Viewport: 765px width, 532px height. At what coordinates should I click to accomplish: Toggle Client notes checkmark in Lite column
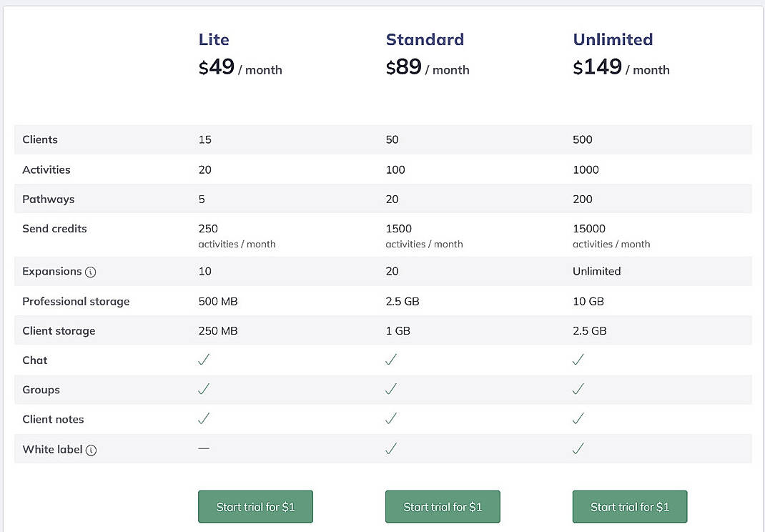tap(204, 419)
